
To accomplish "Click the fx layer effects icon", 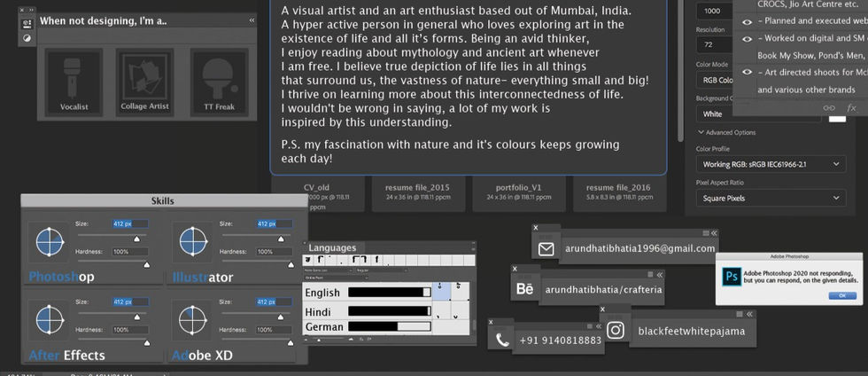I will [851, 107].
